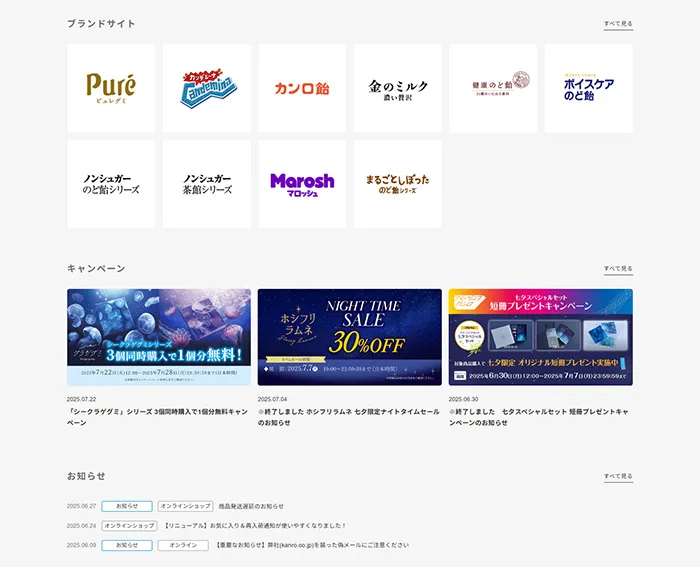Select the ノンシュガーのど飴シリーズ tile
Viewport: 700px width, 567px height.
click(x=111, y=184)
